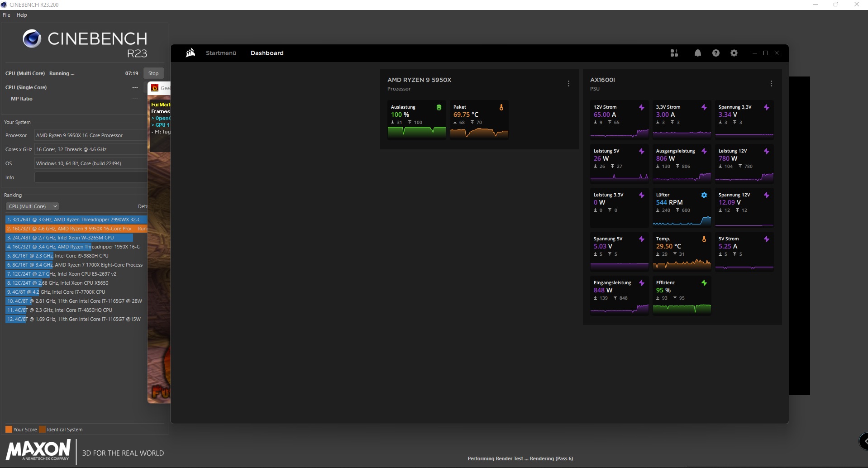Open the File menu in Cinebench
The image size is (868, 468).
point(6,15)
